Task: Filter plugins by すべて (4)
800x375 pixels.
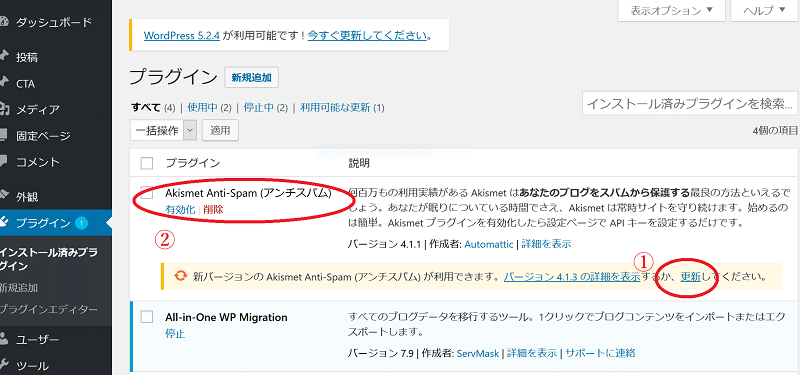Action: tap(153, 108)
